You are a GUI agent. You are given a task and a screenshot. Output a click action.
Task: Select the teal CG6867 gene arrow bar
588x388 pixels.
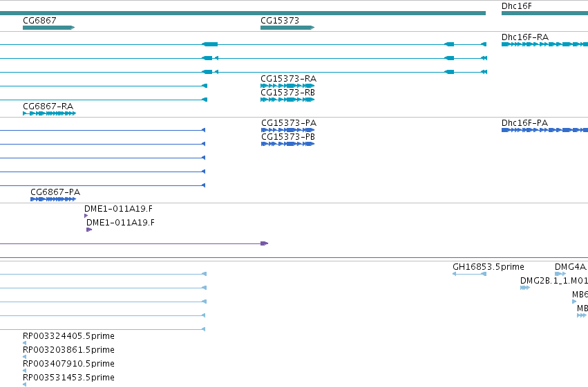tap(49, 28)
